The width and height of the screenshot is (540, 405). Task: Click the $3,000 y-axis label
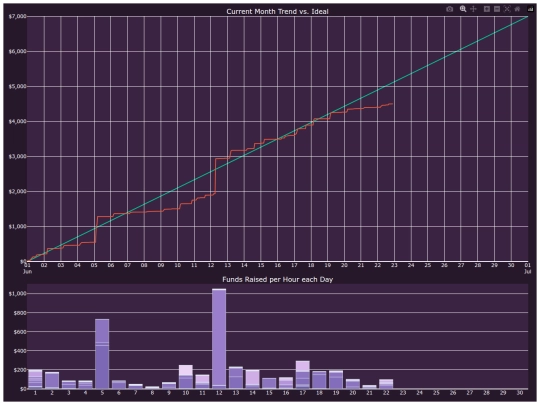tap(17, 156)
